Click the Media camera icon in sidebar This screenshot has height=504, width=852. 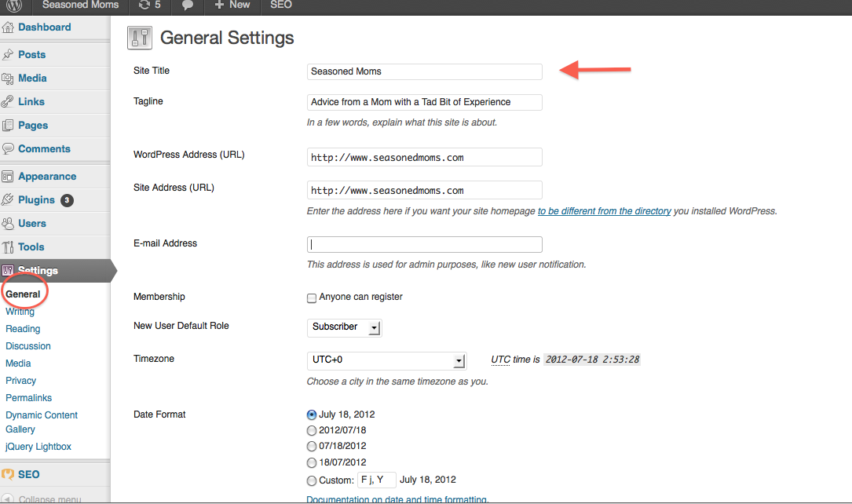(8, 79)
